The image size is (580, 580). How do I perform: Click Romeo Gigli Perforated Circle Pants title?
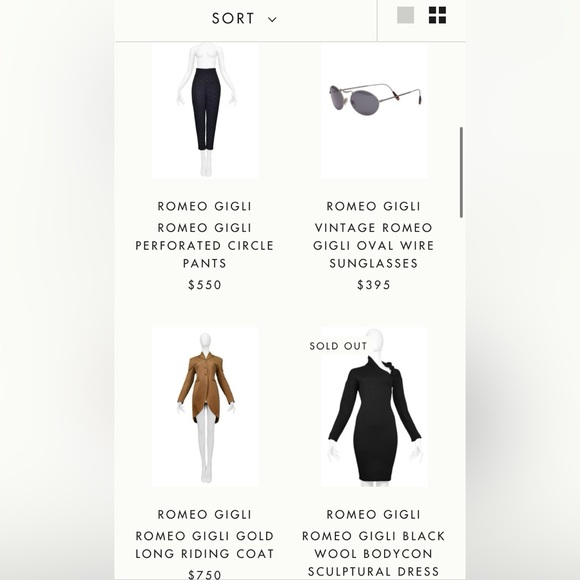point(205,245)
